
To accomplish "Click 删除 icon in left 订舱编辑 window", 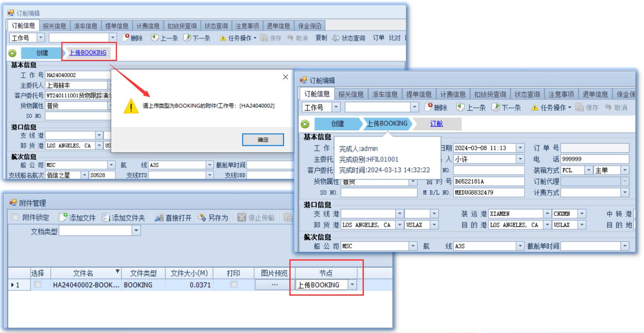I will coord(126,38).
